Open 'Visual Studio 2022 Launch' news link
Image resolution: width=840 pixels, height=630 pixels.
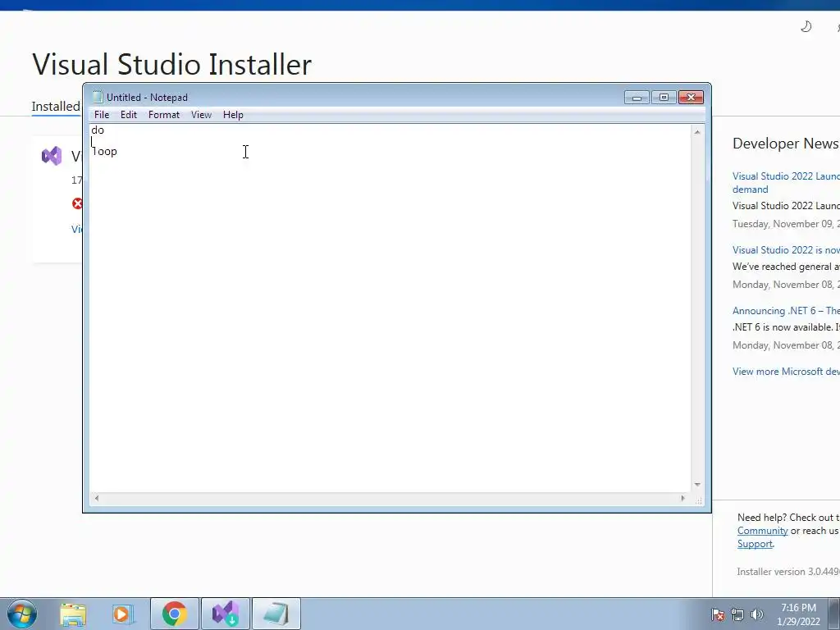click(x=786, y=183)
